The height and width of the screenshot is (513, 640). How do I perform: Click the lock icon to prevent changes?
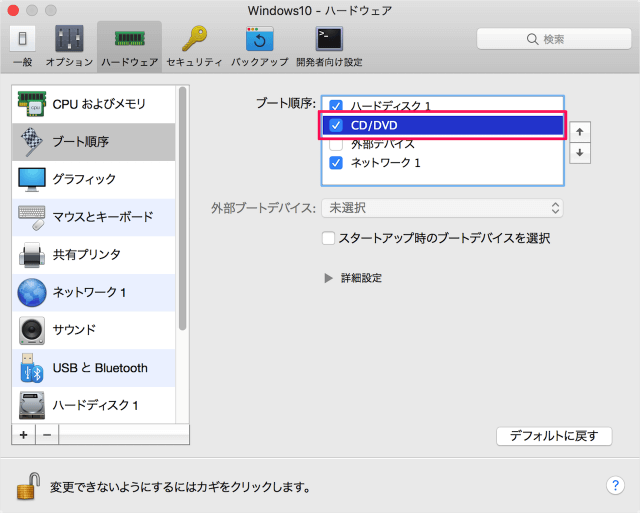coord(28,487)
